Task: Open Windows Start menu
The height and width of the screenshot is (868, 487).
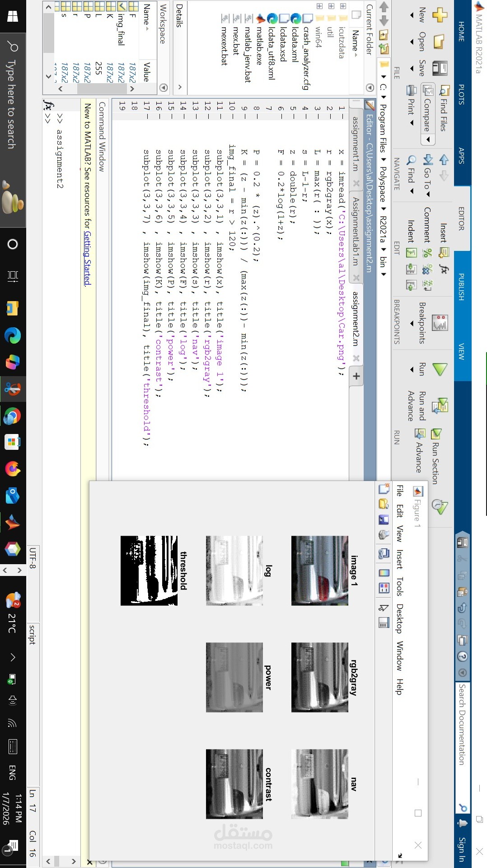Action: coord(13,16)
